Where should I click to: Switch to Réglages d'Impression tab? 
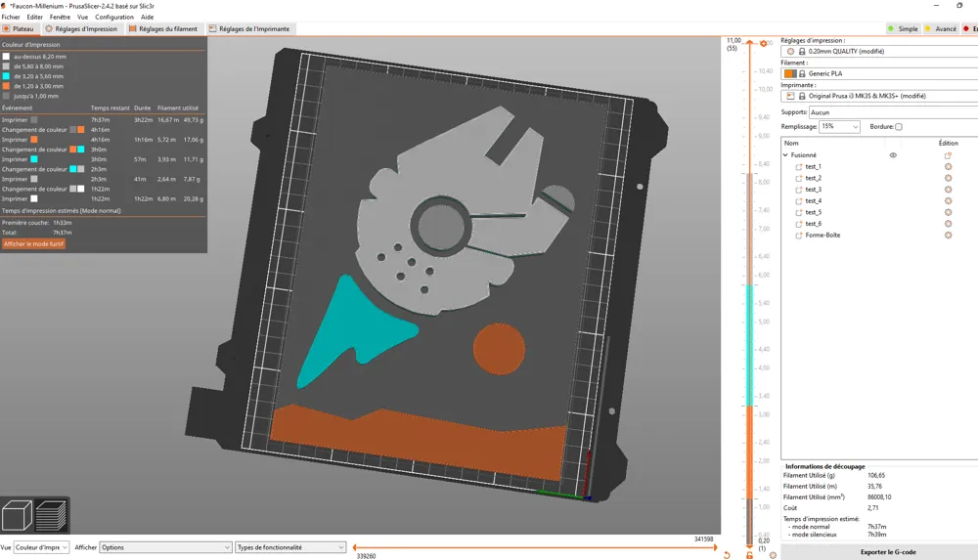coord(81,28)
